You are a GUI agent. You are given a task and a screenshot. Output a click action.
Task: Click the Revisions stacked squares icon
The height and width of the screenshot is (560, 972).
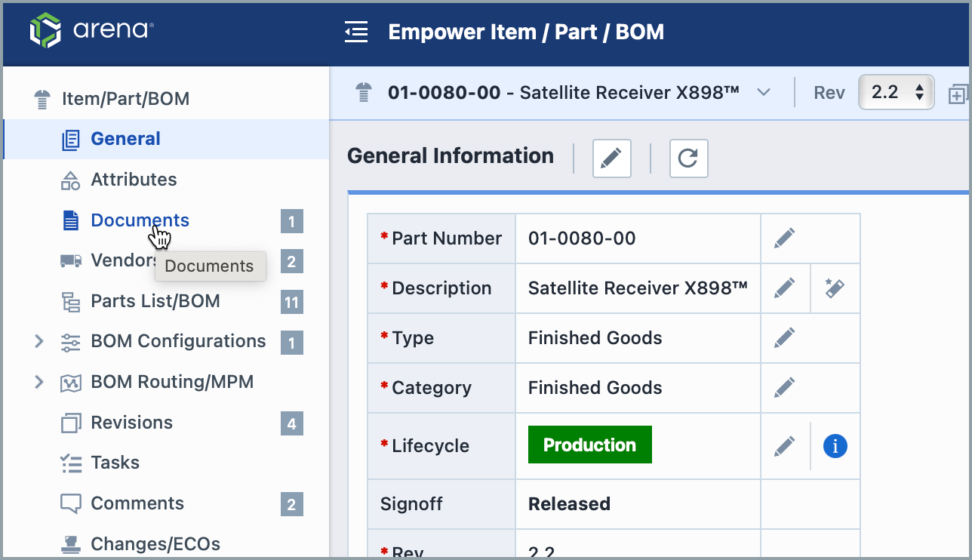pos(70,423)
